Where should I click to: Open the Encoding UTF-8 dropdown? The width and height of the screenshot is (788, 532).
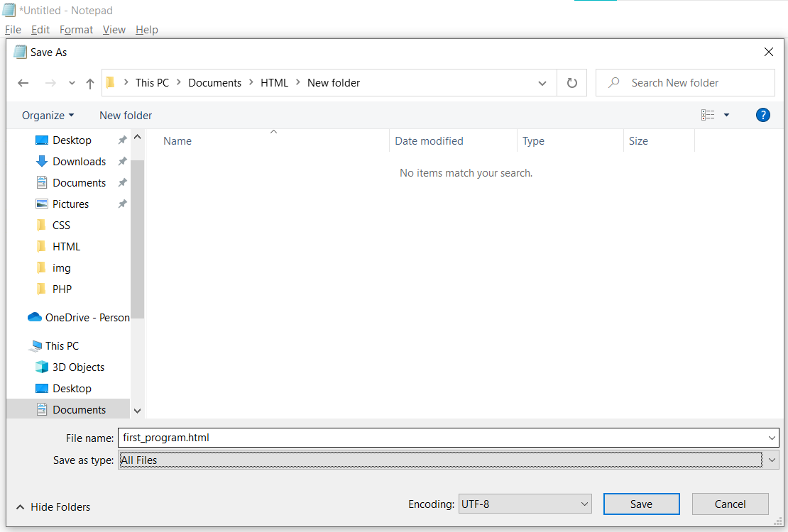(x=525, y=504)
